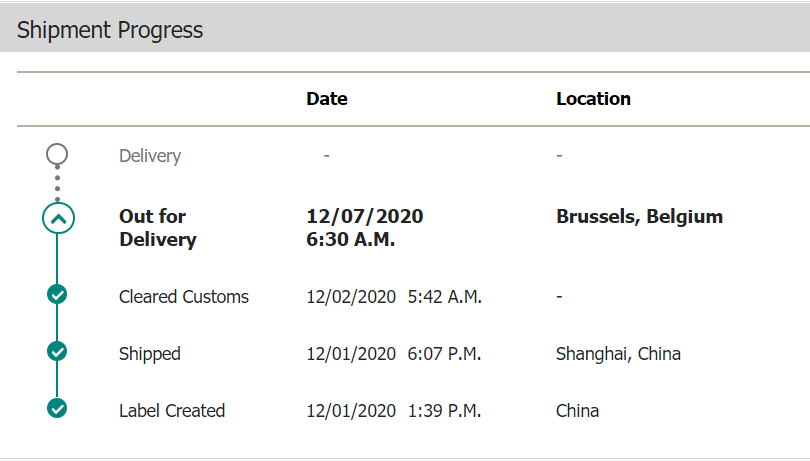Click the Cleared Customs green checkmark

coord(57,294)
